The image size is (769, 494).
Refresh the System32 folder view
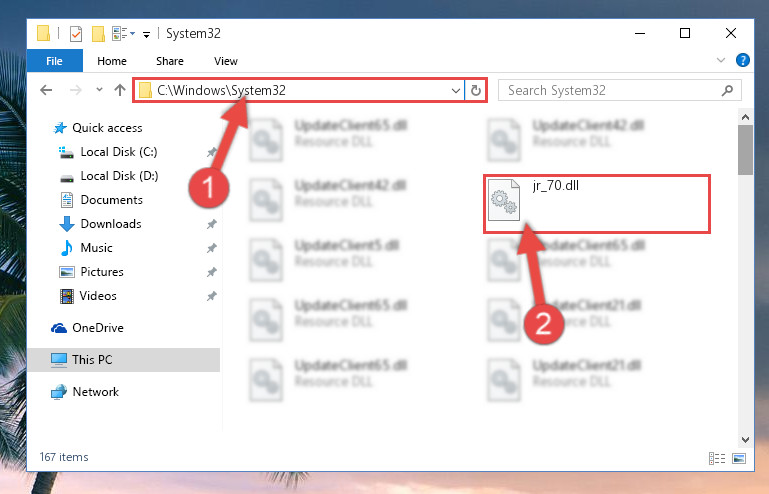475,90
